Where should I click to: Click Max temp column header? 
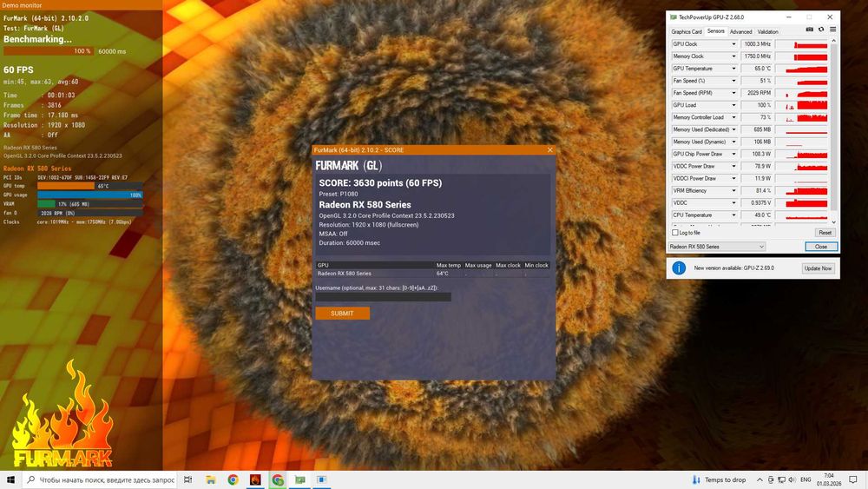tap(449, 265)
